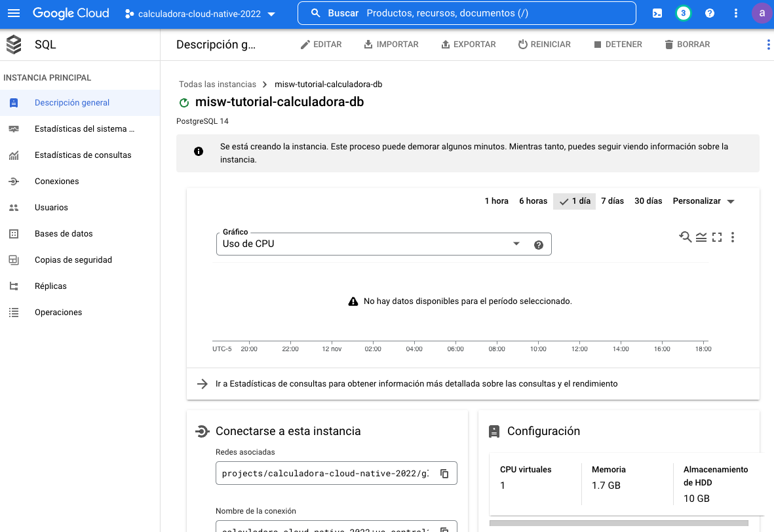The image size is (774, 532).
Task: Open Operaciones in the sidebar
Action: click(80, 312)
